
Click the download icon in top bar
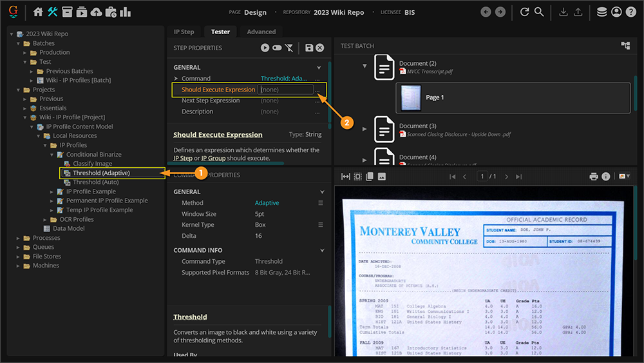(563, 12)
